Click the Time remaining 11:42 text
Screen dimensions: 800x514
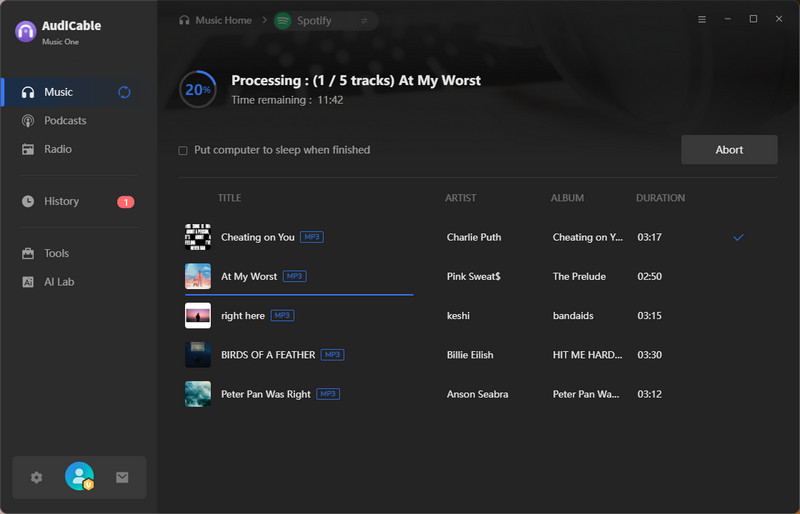pyautogui.click(x=287, y=100)
